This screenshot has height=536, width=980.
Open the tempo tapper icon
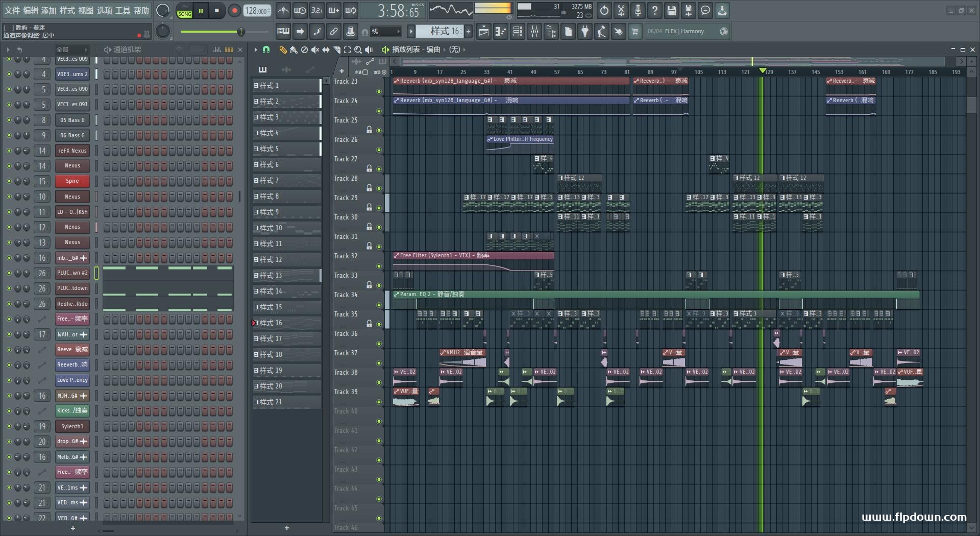[602, 32]
